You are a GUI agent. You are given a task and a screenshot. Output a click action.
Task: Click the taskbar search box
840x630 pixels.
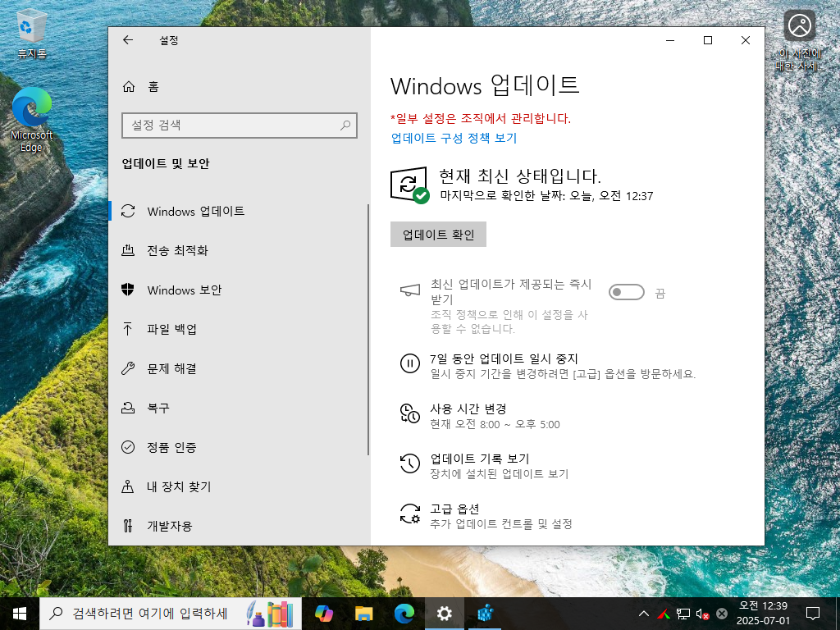(171, 614)
